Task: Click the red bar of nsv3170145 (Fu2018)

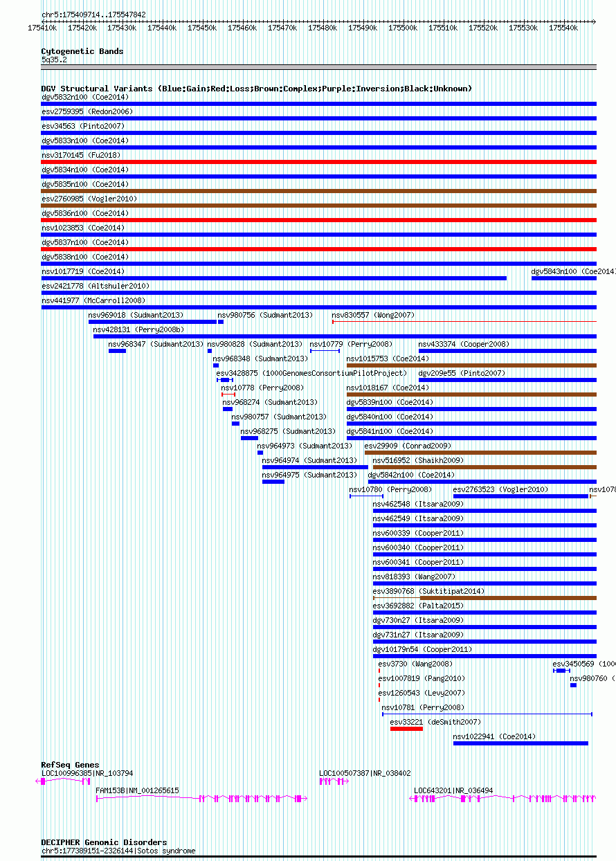Action: pyautogui.click(x=318, y=162)
